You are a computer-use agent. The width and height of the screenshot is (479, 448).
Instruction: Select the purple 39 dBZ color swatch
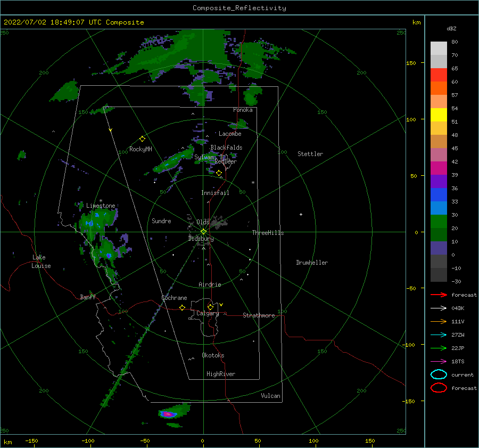(439, 181)
